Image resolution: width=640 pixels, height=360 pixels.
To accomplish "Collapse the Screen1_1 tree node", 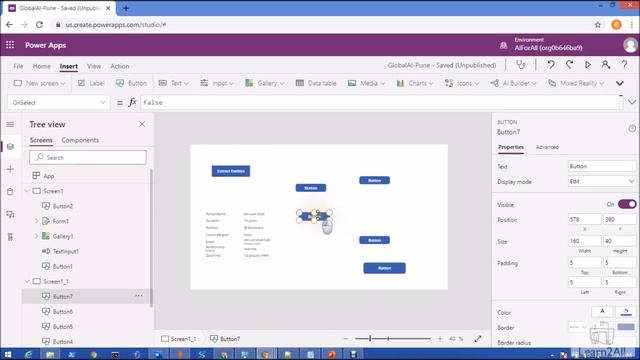I will click(27, 281).
